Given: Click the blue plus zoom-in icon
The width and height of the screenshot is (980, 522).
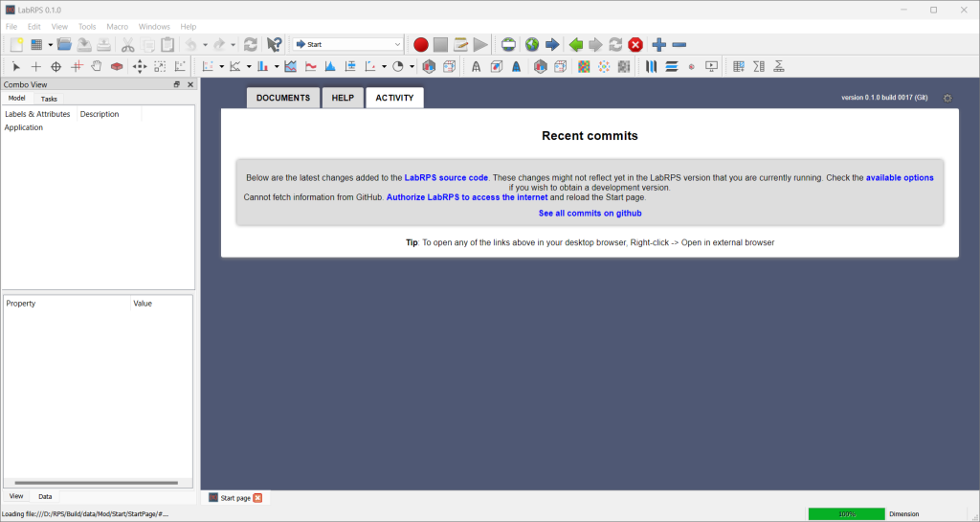Looking at the screenshot, I should click(658, 45).
